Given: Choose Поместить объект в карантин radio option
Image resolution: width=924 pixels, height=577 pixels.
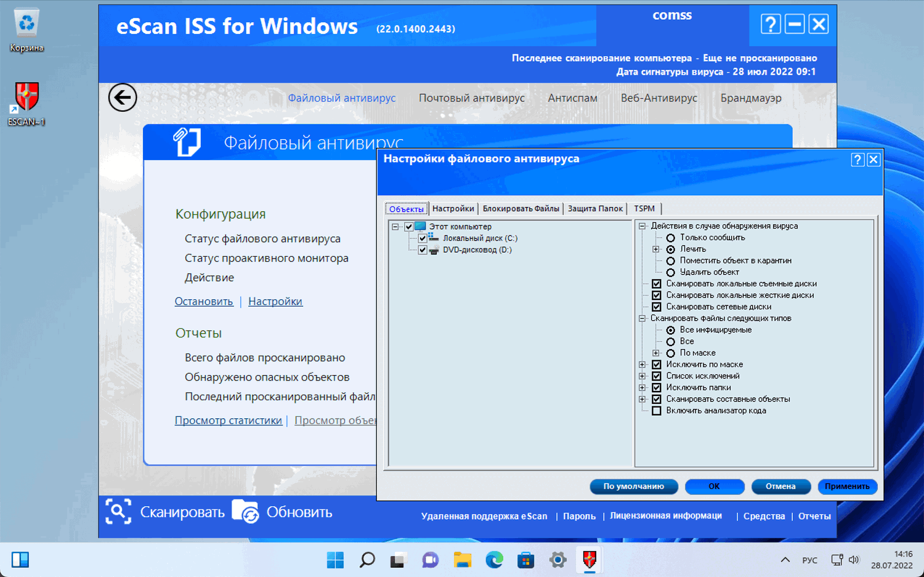Looking at the screenshot, I should (x=671, y=260).
